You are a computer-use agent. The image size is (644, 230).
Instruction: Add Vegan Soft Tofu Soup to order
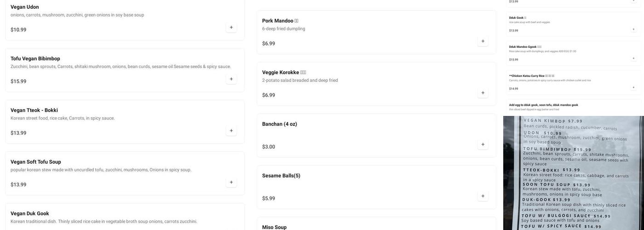tap(231, 182)
